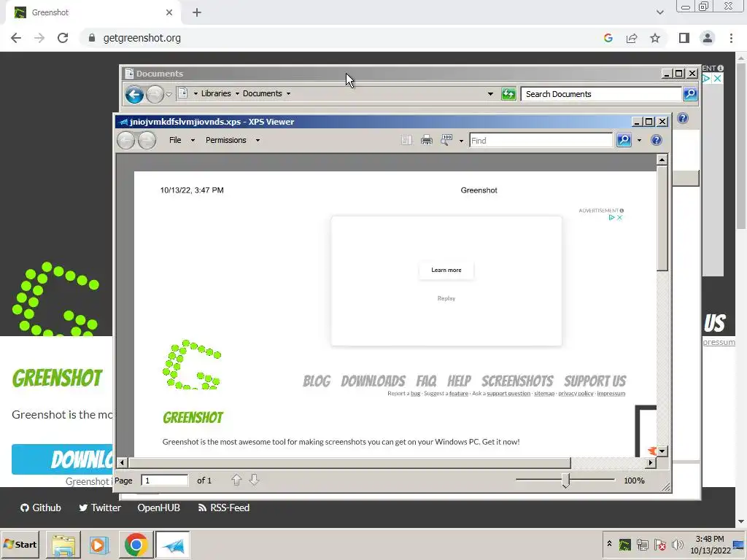Click the XPS Viewer forward navigation arrow

[147, 141]
